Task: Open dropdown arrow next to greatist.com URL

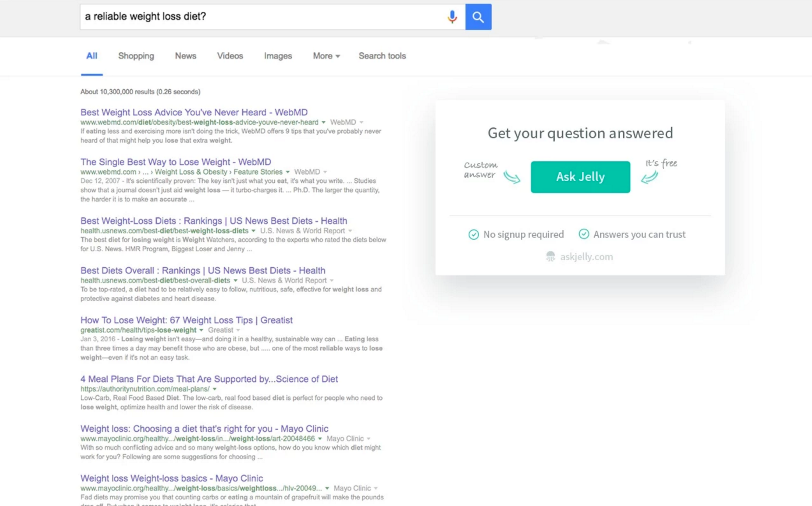Action: tap(201, 330)
